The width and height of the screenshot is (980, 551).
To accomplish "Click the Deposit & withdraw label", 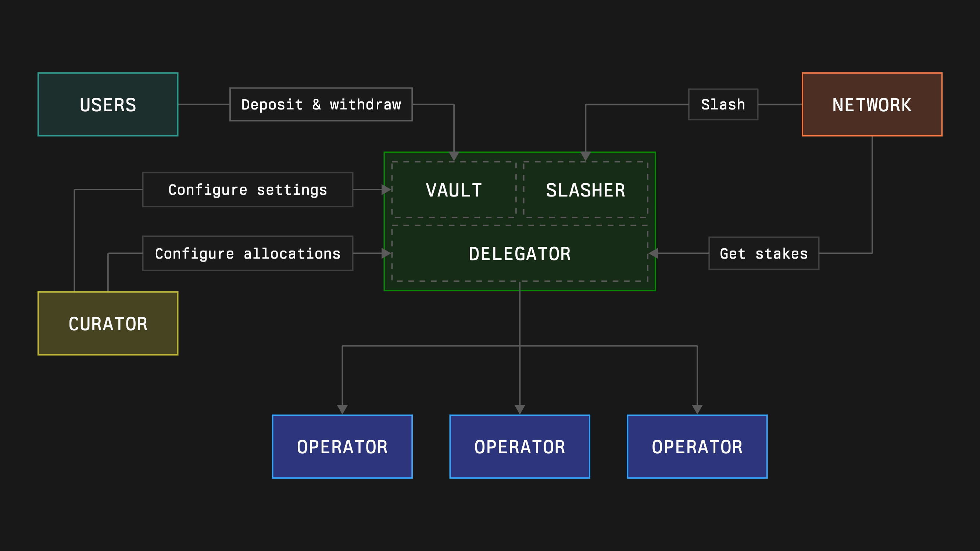I will 321,105.
